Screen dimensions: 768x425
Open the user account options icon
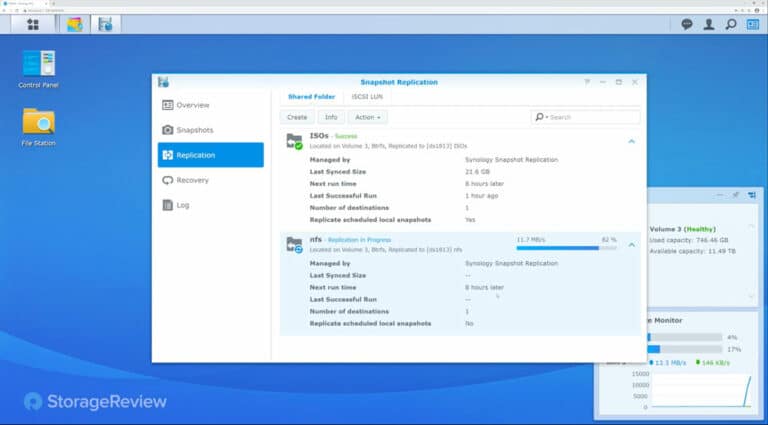709,24
